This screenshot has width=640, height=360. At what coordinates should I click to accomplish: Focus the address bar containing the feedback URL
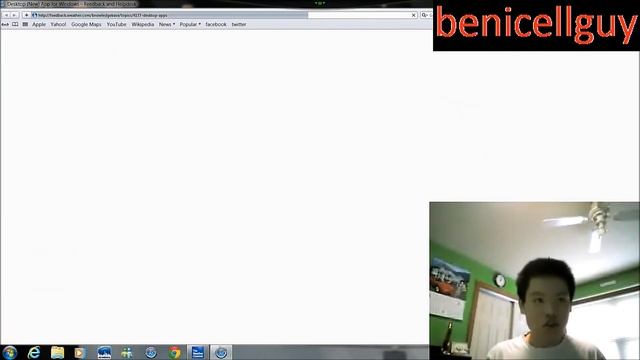pyautogui.click(x=221, y=15)
